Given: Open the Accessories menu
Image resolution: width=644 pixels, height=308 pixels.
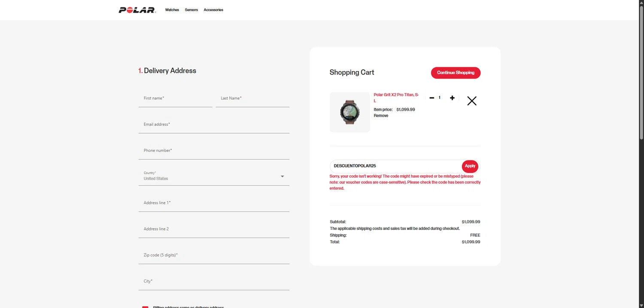Looking at the screenshot, I should pos(213,10).
